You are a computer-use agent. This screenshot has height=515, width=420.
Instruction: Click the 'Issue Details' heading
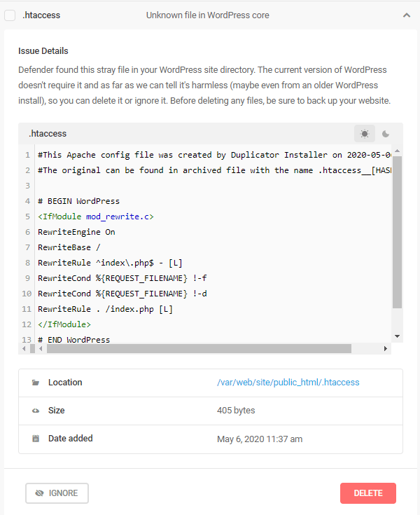(43, 51)
